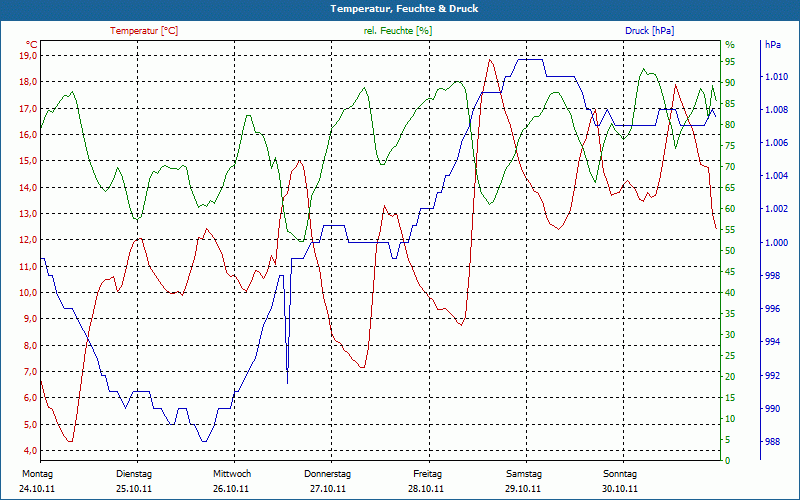This screenshot has width=800, height=500.
Task: Click the green humidity axis value '50'
Action: (x=730, y=251)
